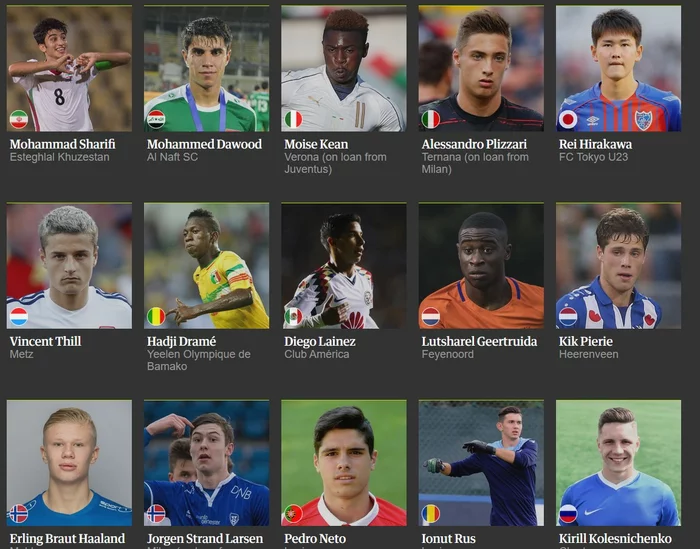Screen dimensions: 700x549
Task: Open Moise Kean's player photo
Action: (x=344, y=68)
